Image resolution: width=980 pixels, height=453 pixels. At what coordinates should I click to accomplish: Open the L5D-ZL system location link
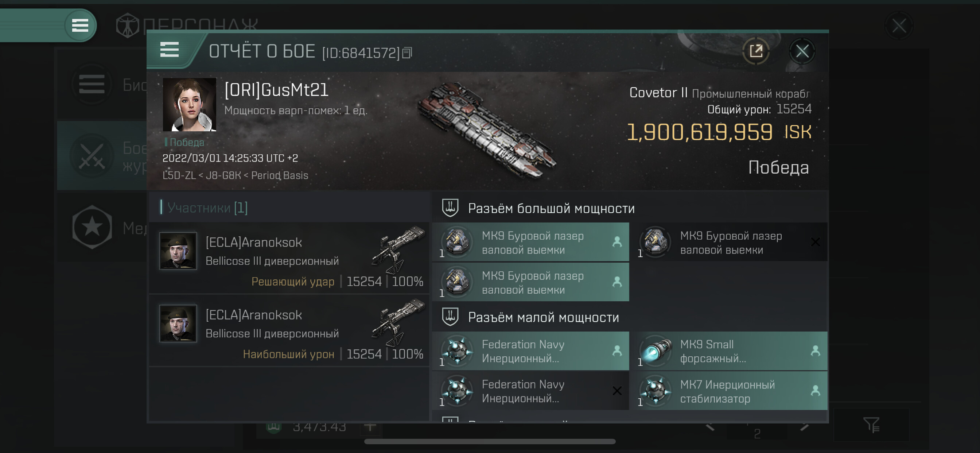pyautogui.click(x=179, y=175)
